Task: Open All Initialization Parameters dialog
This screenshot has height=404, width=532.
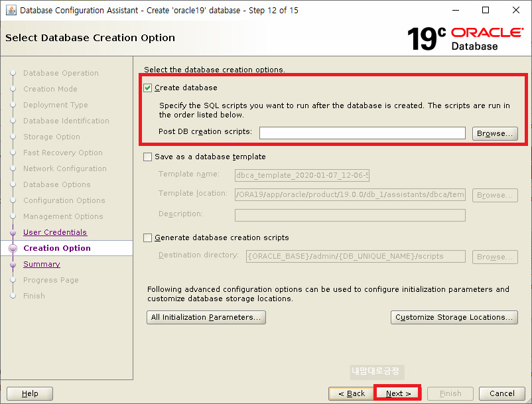Action: click(x=206, y=317)
